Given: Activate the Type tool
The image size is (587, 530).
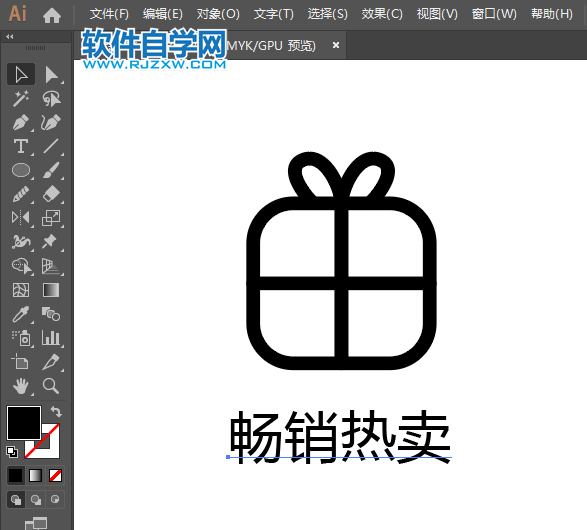Looking at the screenshot, I should (21, 146).
